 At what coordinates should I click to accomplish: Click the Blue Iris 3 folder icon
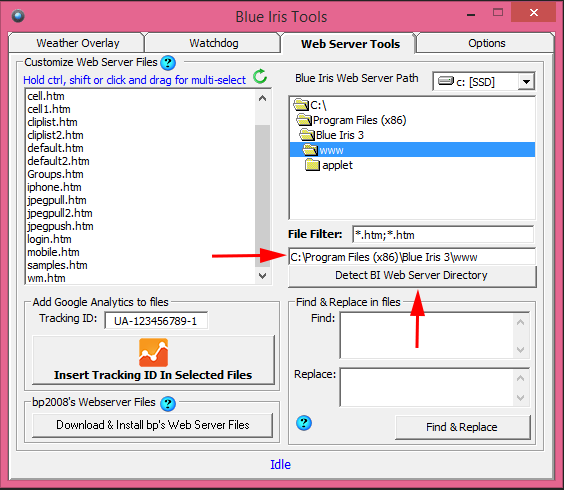pyautogui.click(x=307, y=135)
